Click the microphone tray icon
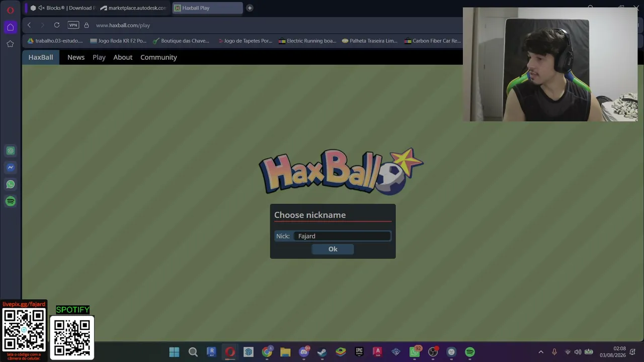The image size is (644, 362). coord(554,352)
